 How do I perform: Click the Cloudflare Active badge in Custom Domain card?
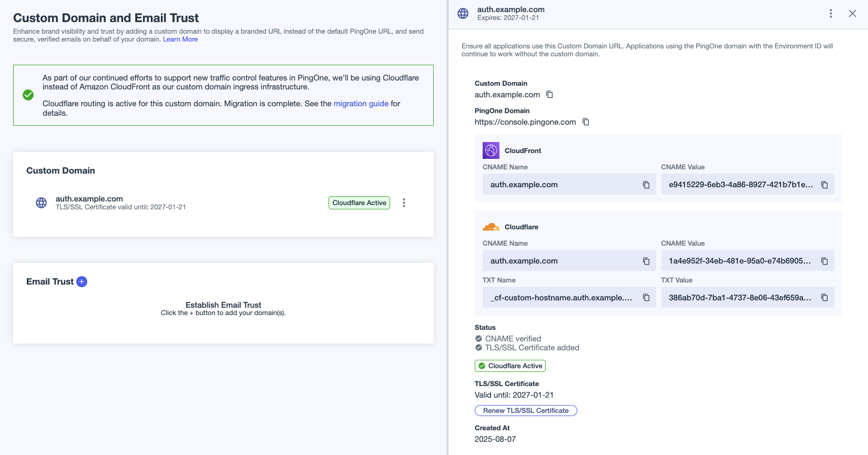tap(359, 203)
